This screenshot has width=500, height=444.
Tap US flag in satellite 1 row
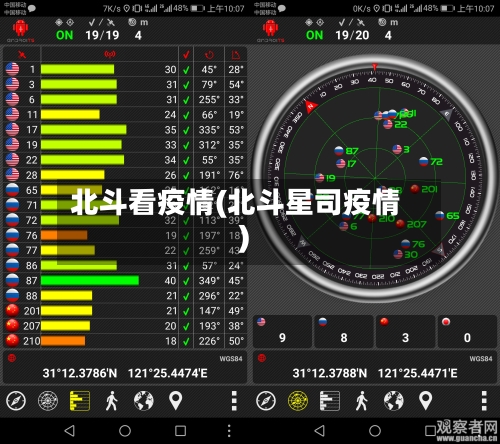(x=12, y=70)
